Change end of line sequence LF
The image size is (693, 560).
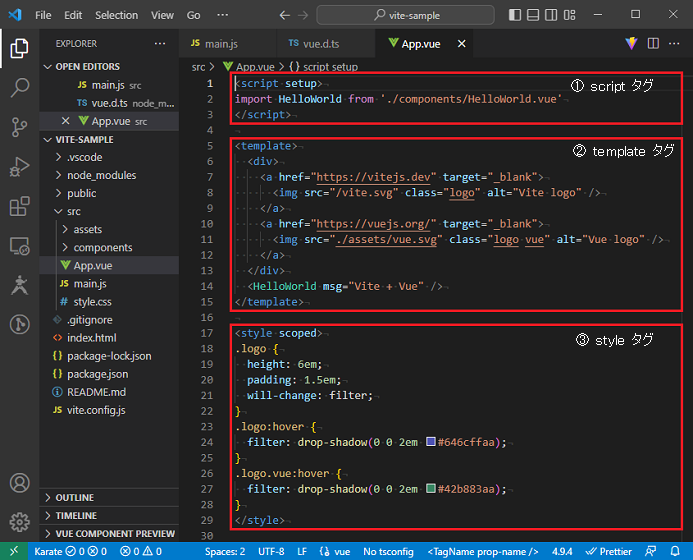(302, 552)
